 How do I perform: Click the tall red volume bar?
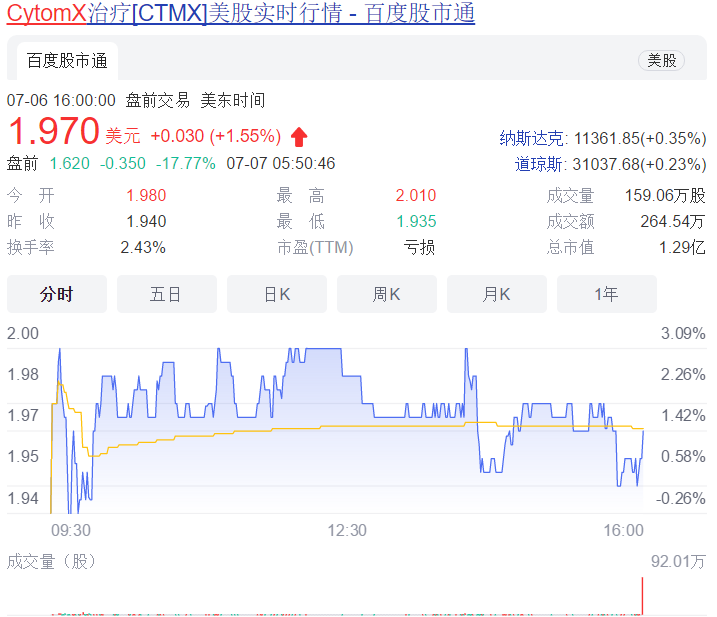(x=641, y=596)
